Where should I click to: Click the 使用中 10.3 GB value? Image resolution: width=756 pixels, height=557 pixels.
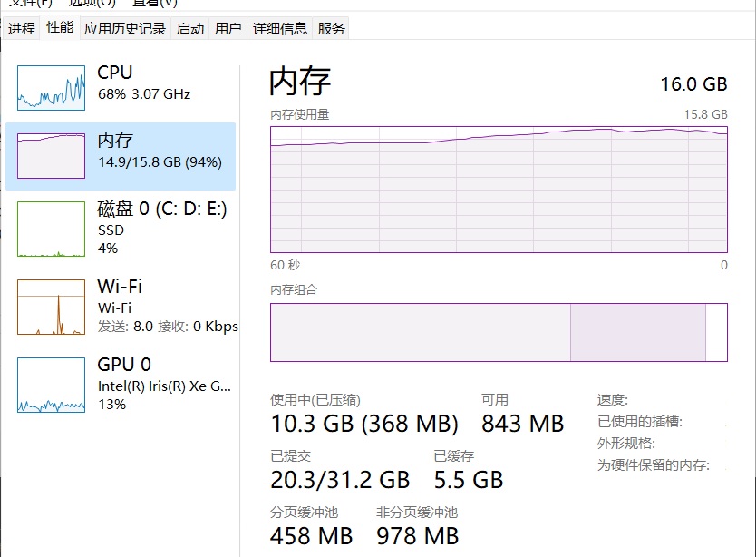[364, 424]
